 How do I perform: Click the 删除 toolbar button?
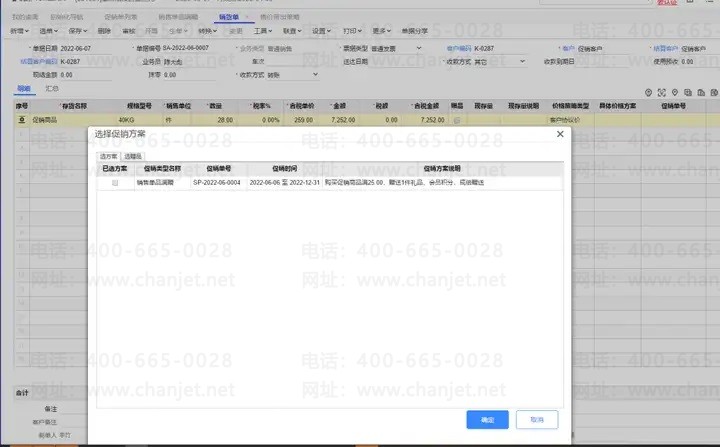(104, 31)
